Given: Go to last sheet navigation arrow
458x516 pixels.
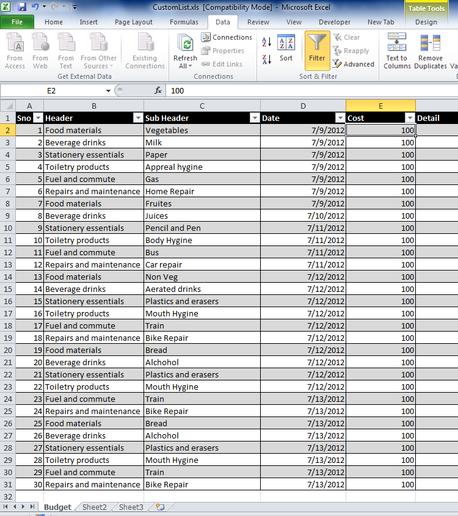Looking at the screenshot, I should [32, 507].
